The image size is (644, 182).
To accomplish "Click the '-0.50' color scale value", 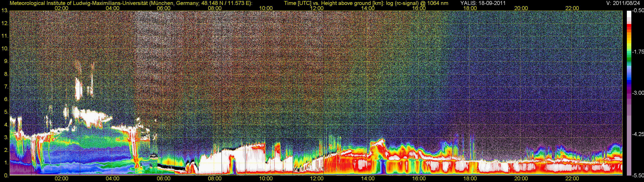I will click(x=638, y=10).
